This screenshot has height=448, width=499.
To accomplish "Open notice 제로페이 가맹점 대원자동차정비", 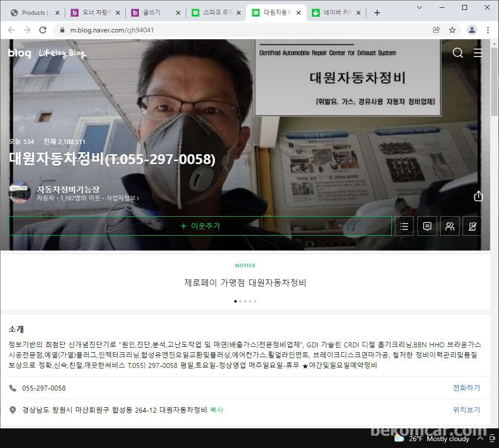I will pos(245,282).
